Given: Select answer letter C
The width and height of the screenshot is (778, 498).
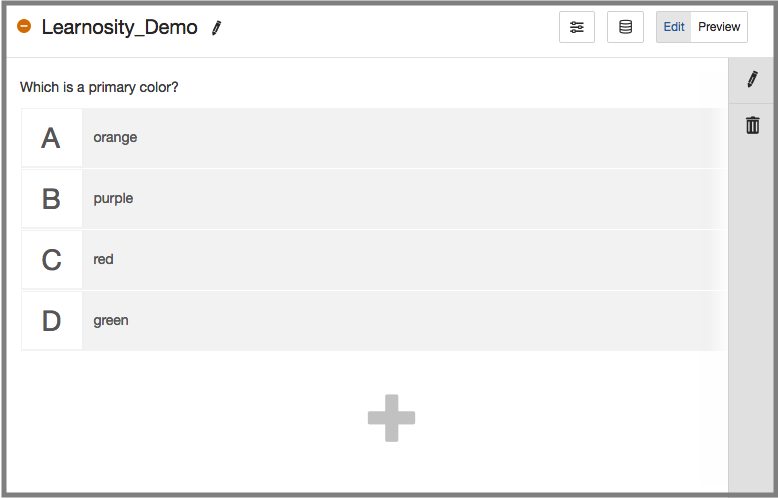Looking at the screenshot, I should [x=51, y=260].
